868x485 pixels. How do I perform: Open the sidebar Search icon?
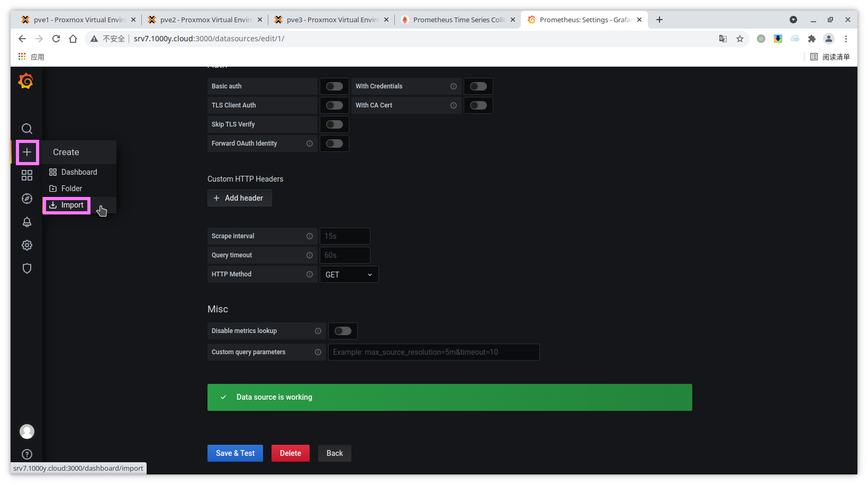(x=27, y=129)
